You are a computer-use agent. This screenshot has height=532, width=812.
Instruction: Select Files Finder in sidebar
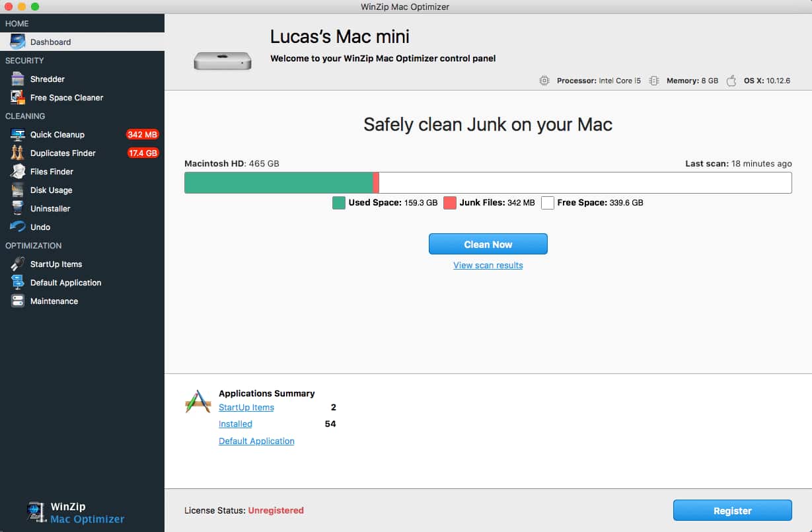coord(82,171)
